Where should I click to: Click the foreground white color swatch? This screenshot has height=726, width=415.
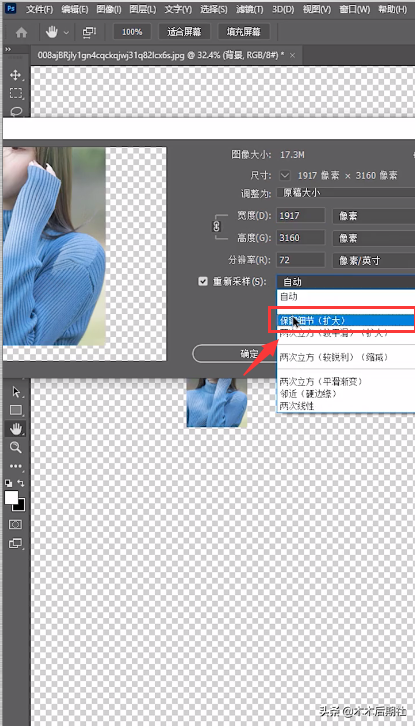(11, 498)
